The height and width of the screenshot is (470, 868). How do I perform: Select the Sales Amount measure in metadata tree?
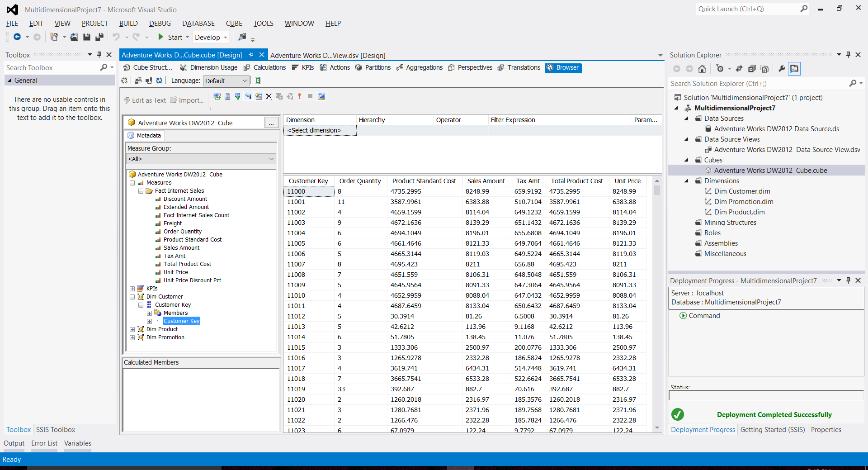(181, 248)
